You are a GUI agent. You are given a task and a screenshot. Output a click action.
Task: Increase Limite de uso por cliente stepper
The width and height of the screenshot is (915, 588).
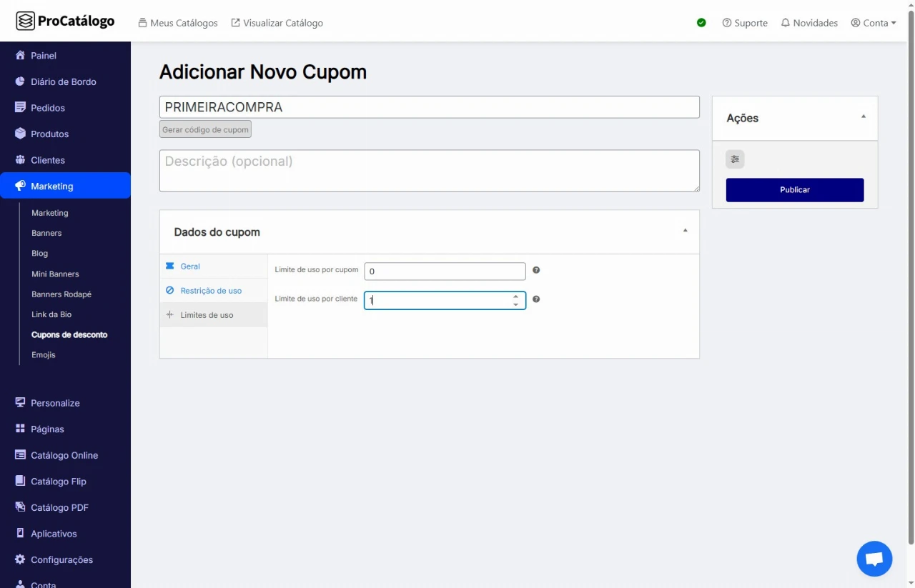coord(515,296)
